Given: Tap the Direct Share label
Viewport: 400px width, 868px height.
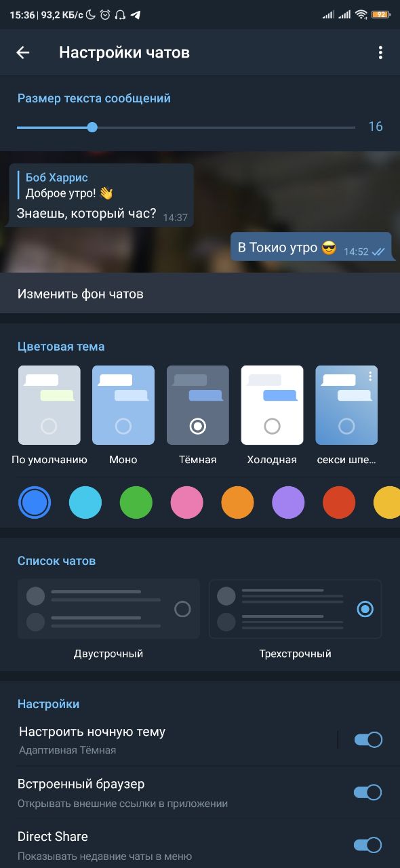Looking at the screenshot, I should click(53, 836).
